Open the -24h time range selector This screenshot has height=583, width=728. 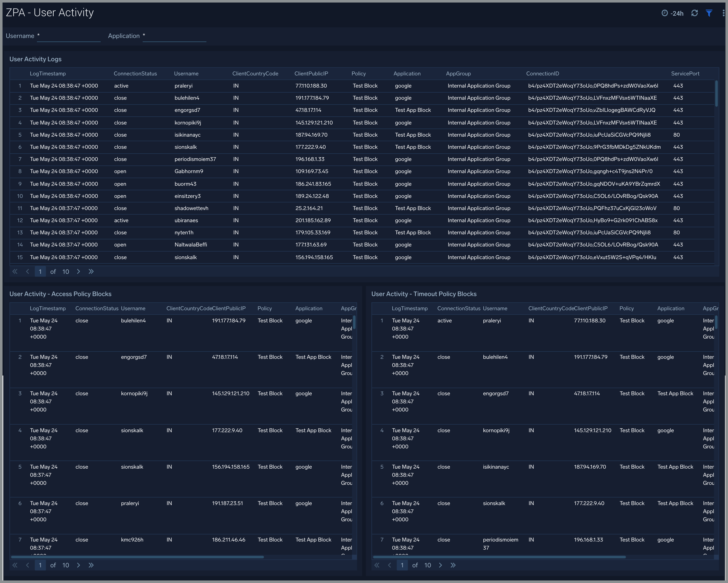click(x=677, y=13)
